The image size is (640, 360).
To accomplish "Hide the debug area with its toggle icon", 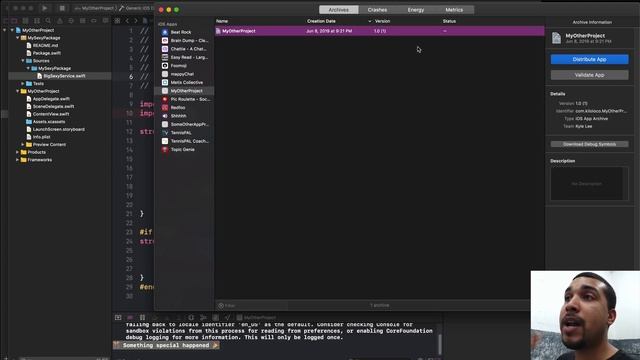I will [118, 318].
